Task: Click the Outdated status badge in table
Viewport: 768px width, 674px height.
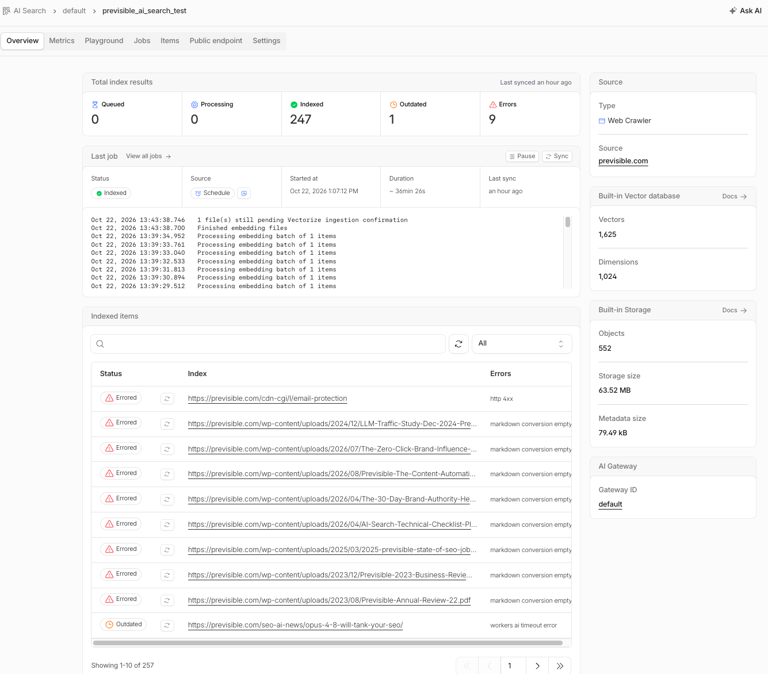Action: pyautogui.click(x=123, y=625)
